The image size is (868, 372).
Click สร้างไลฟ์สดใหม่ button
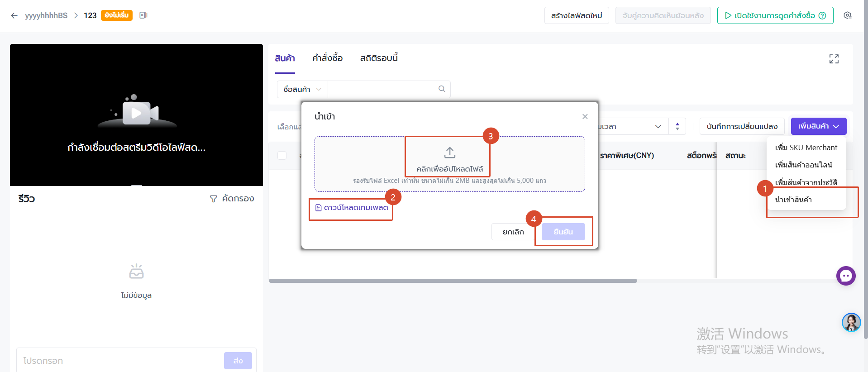point(577,15)
